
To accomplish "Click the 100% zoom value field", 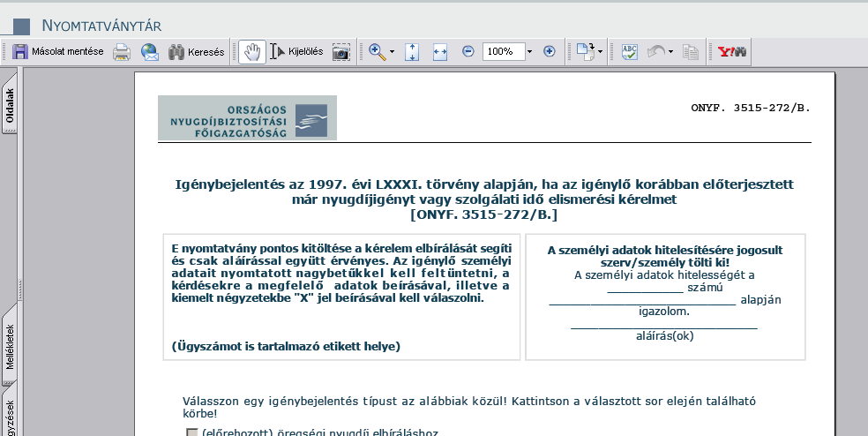I will tap(503, 51).
